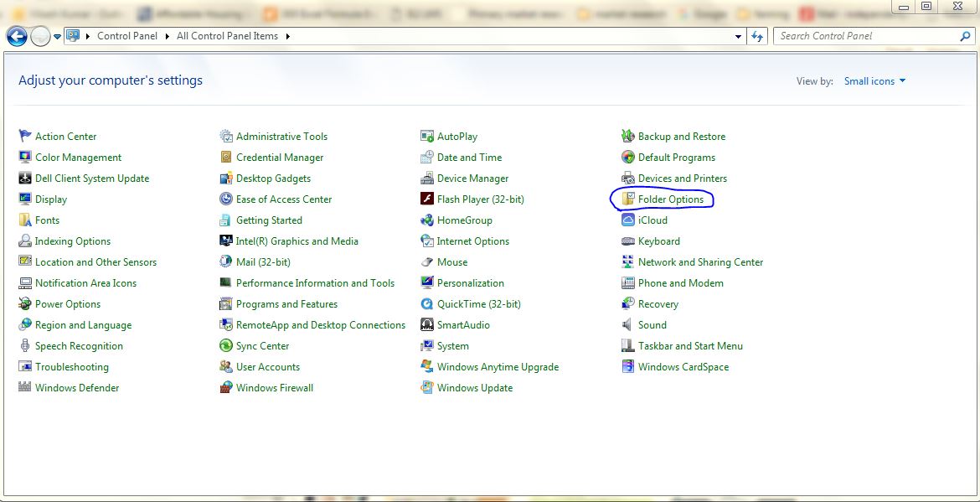The image size is (980, 502).
Task: Open Internet Options link
Action: (x=473, y=241)
